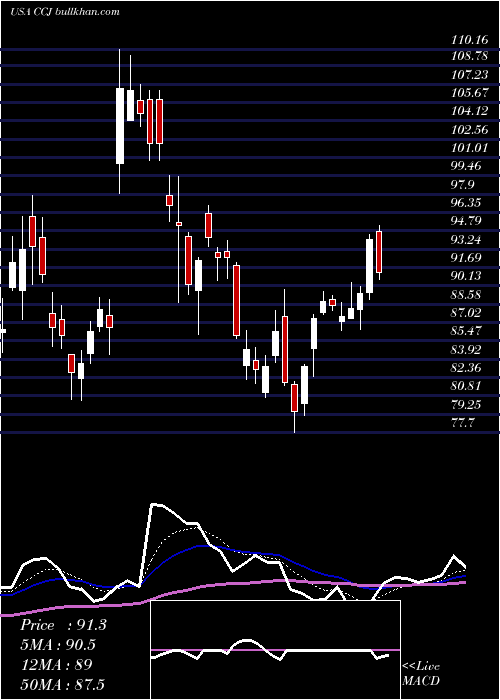Click the 108.78 price axis label
The height and width of the screenshot is (700, 500).
point(470,57)
